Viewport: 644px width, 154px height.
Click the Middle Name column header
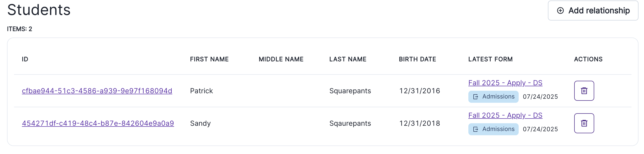[281, 59]
